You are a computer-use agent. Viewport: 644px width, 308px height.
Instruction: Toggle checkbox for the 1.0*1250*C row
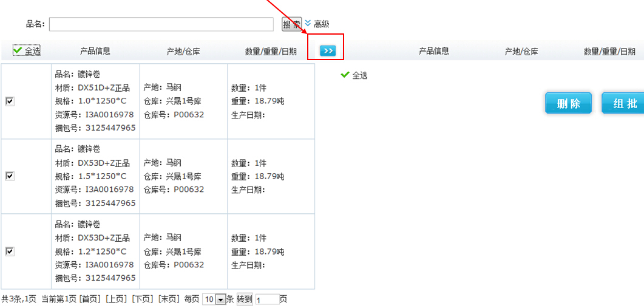pyautogui.click(x=10, y=101)
